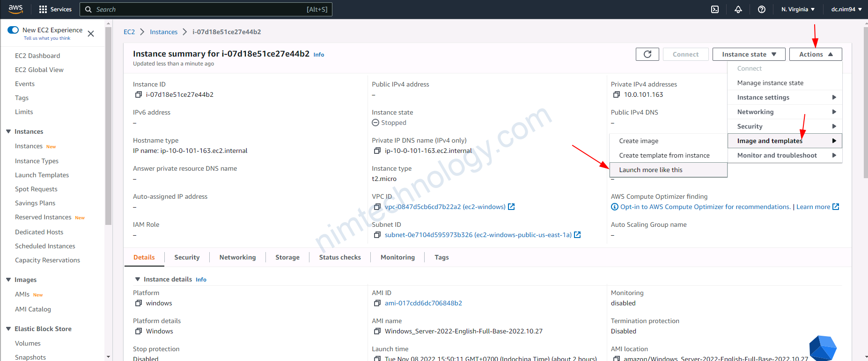The width and height of the screenshot is (868, 361).
Task: Select Manage instance state
Action: [x=785, y=83]
